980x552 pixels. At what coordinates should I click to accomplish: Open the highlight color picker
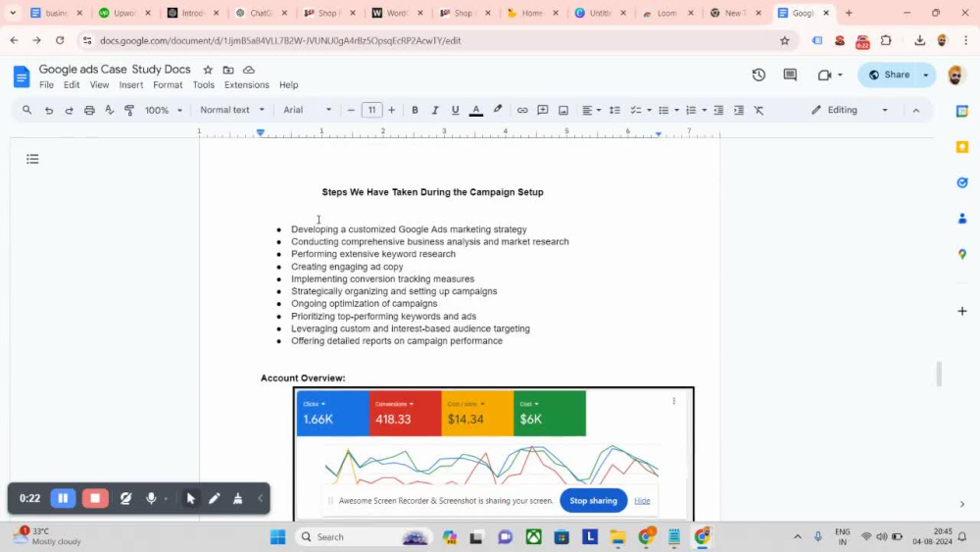pyautogui.click(x=498, y=110)
